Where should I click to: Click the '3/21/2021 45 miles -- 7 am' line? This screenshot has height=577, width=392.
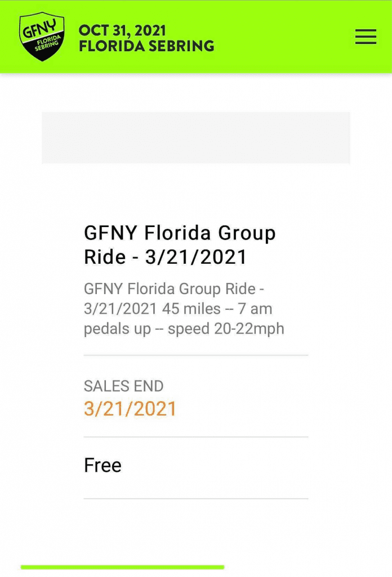178,309
